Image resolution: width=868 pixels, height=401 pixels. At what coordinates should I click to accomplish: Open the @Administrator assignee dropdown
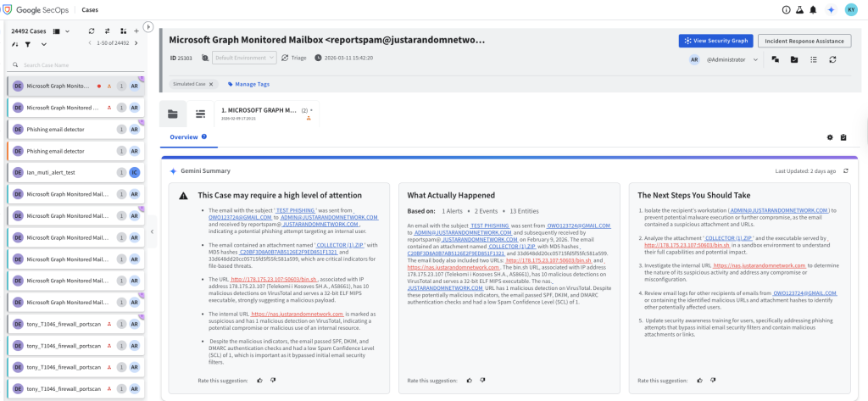tap(755, 59)
